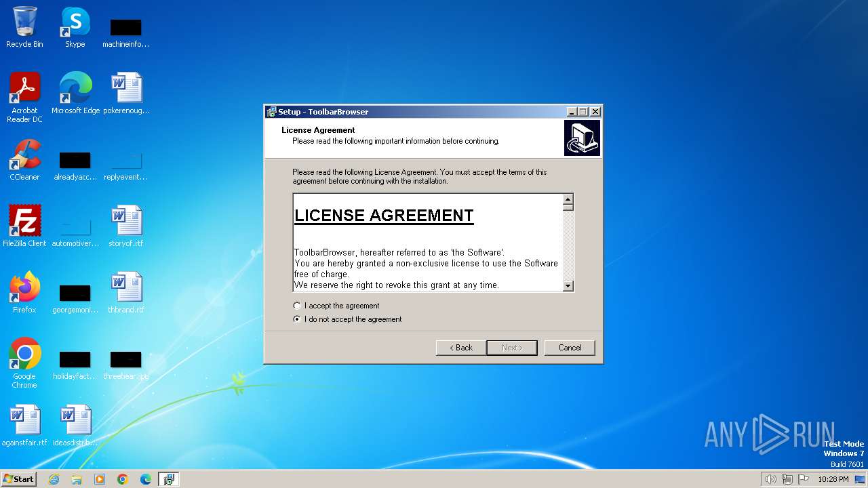Select the Firefox desktop shortcut
Image resolution: width=868 pixels, height=488 pixels.
[x=24, y=293]
